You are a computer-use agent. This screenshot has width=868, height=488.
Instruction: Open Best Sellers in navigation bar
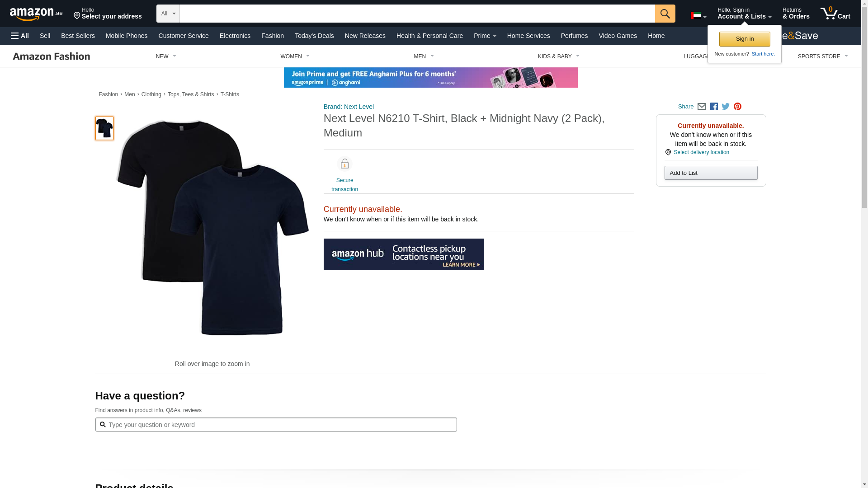pyautogui.click(x=78, y=36)
